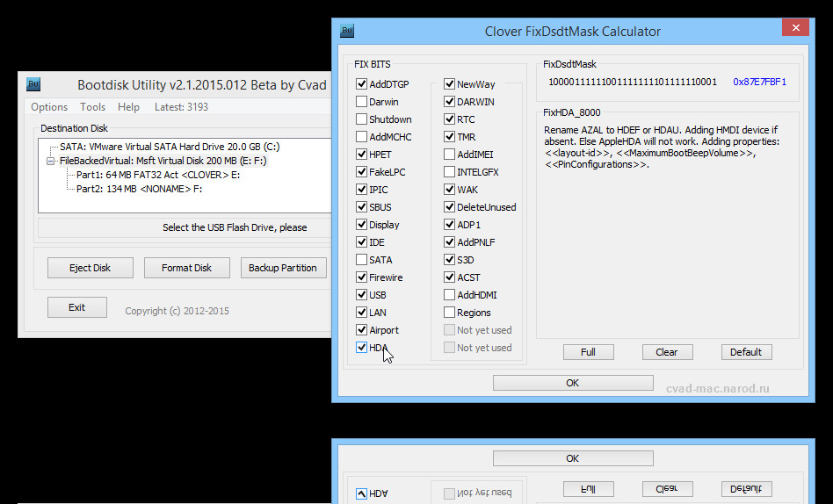Toggle the NewWay checkbox
Image resolution: width=833 pixels, height=504 pixels.
tap(449, 84)
